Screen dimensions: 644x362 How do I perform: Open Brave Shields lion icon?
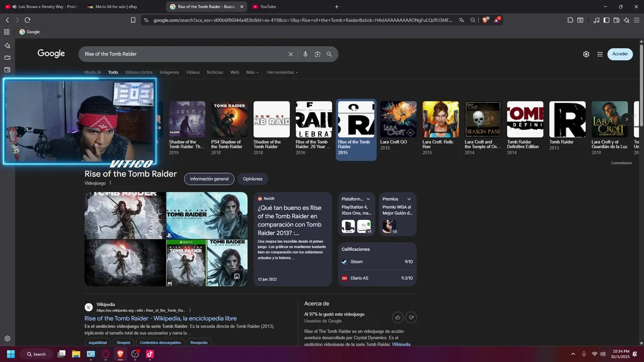coord(485,20)
